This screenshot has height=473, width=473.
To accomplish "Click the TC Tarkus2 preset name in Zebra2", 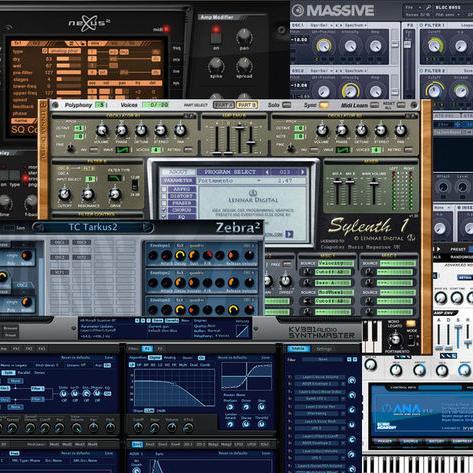I will (x=93, y=227).
